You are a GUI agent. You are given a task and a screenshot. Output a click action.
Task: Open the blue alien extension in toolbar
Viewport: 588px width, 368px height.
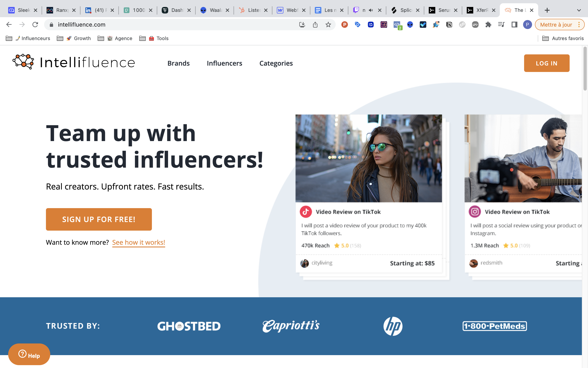point(410,25)
